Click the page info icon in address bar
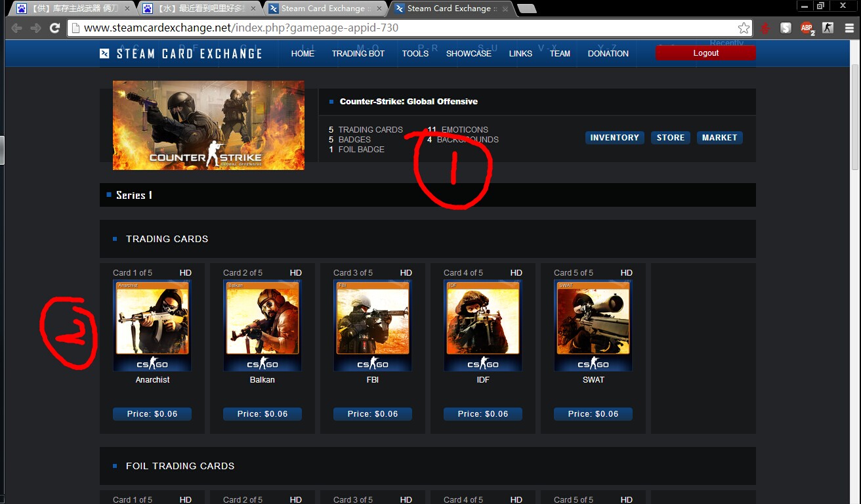Image resolution: width=861 pixels, height=504 pixels. tap(75, 28)
